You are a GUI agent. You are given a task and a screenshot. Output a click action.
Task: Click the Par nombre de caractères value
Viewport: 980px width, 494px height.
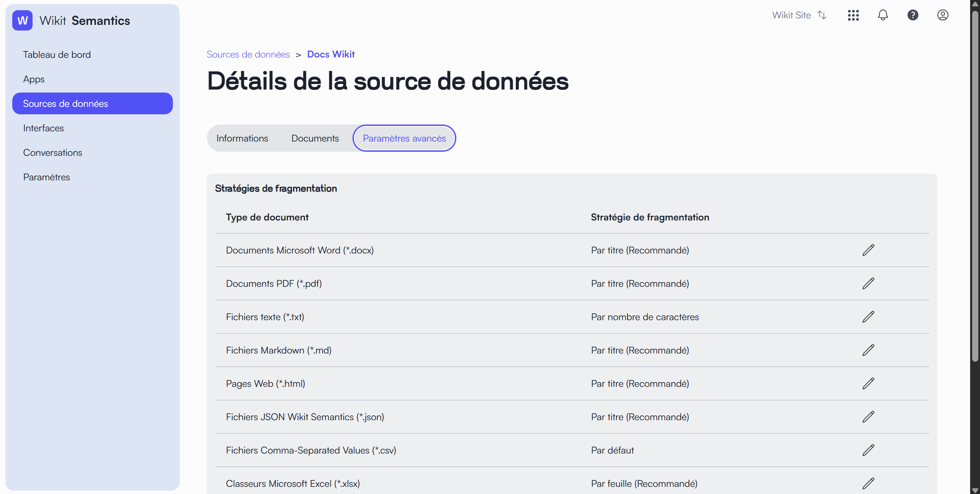645,317
